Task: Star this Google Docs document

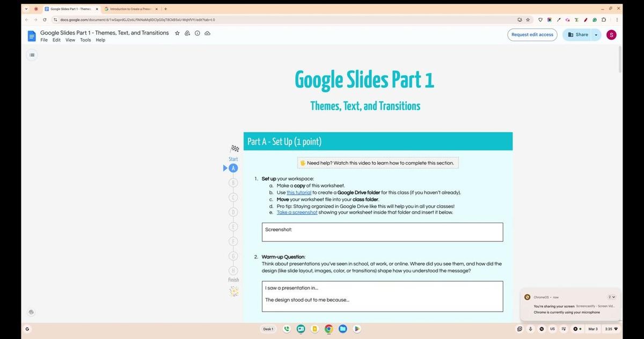Action: point(177,33)
